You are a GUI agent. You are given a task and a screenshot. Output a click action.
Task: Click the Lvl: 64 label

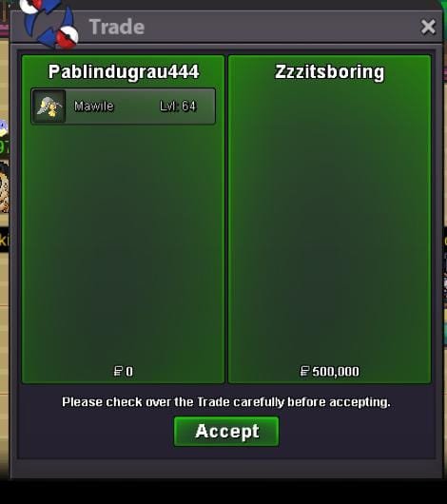(x=178, y=107)
